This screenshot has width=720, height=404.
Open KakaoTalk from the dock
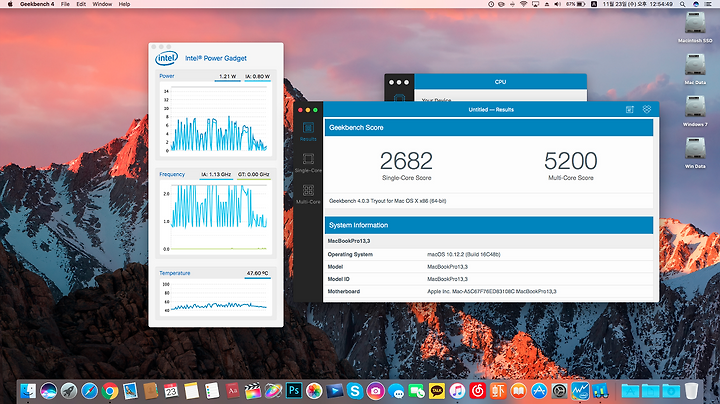pyautogui.click(x=437, y=391)
